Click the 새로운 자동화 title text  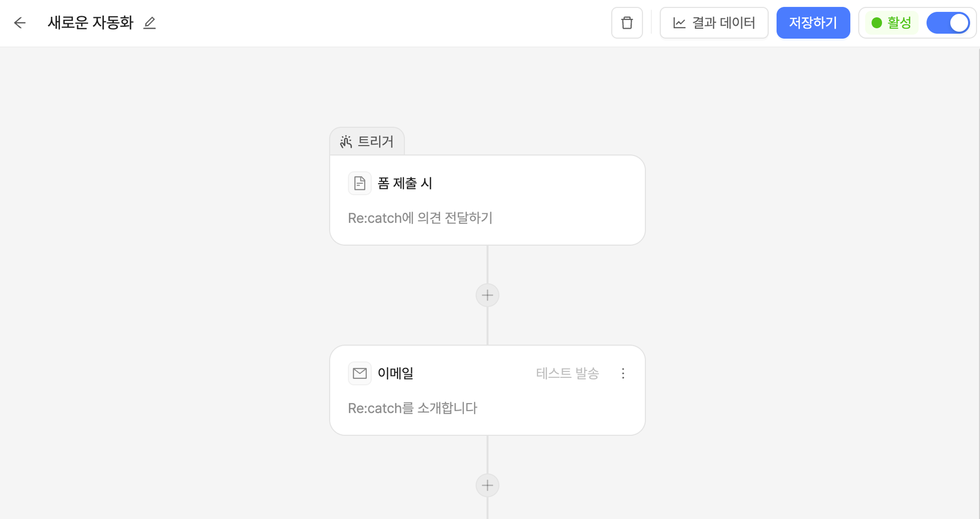91,23
